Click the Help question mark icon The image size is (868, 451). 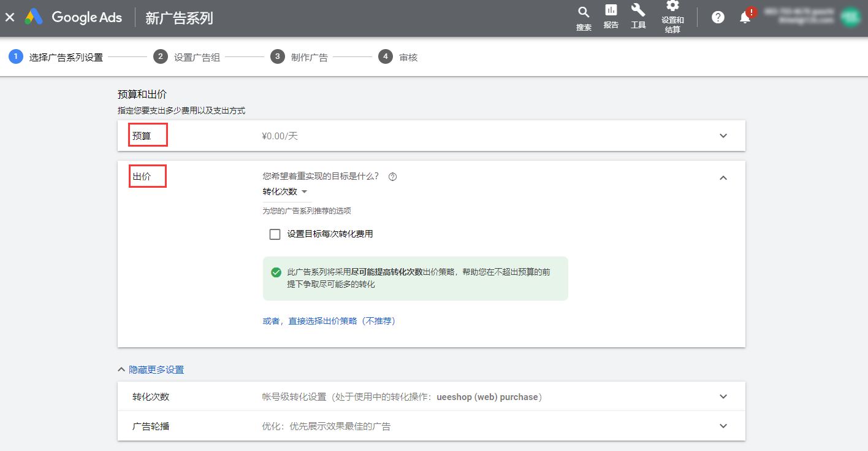click(718, 17)
